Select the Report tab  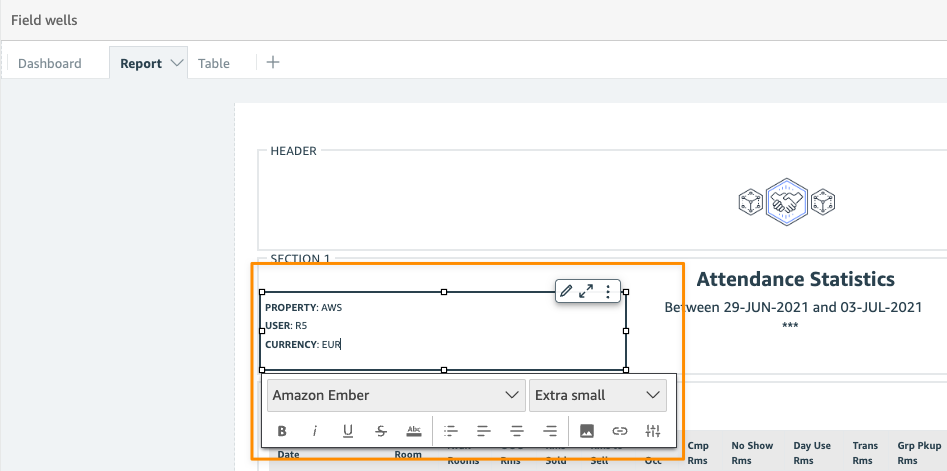(x=141, y=63)
